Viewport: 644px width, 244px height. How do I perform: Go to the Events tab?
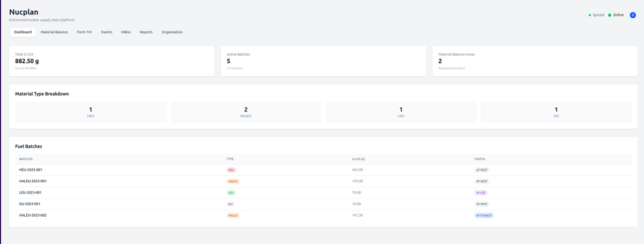[x=107, y=32]
